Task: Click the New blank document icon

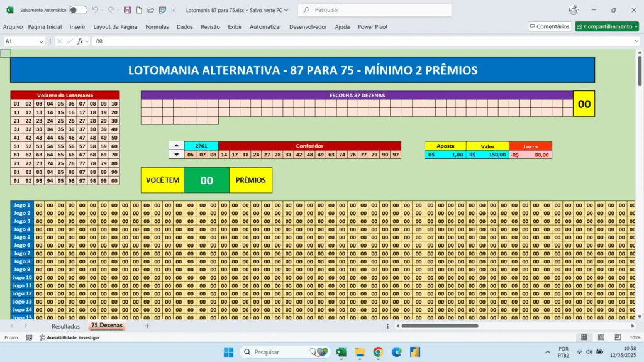Action: point(139,10)
